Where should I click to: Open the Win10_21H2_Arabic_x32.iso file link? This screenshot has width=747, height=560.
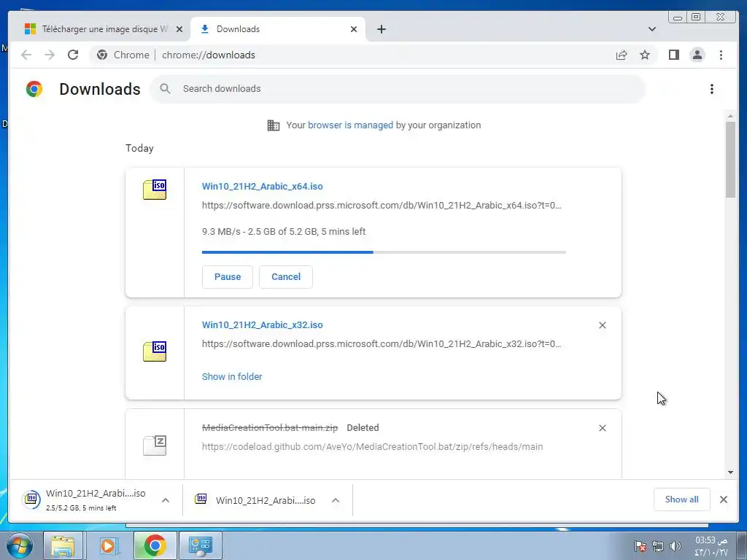(263, 324)
